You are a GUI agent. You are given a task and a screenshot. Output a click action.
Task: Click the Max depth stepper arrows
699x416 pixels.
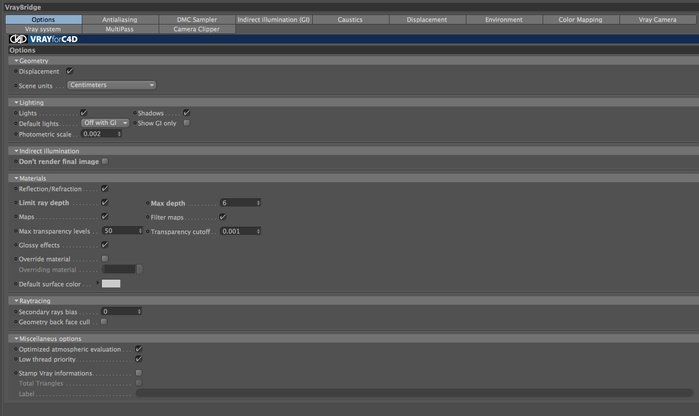[259, 203]
